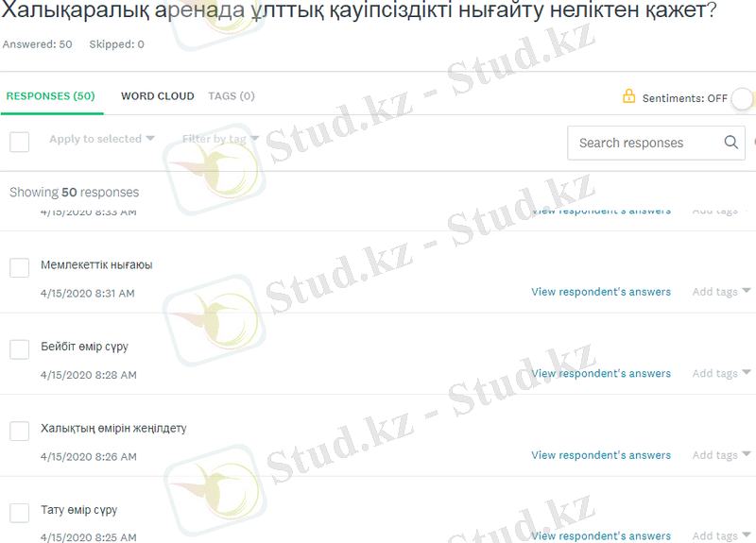
Task: Click the 'Халықтың өмірін жеңілдету' response text
Action: pos(113,429)
